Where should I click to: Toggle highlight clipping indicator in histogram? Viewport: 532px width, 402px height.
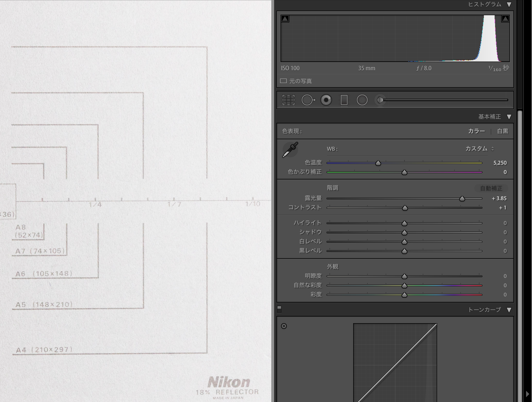point(505,19)
